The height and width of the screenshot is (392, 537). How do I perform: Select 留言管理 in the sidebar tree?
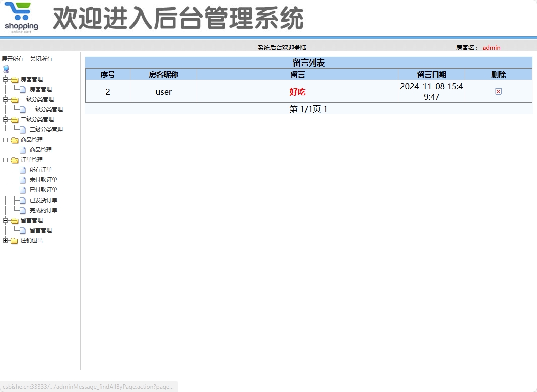[40, 230]
